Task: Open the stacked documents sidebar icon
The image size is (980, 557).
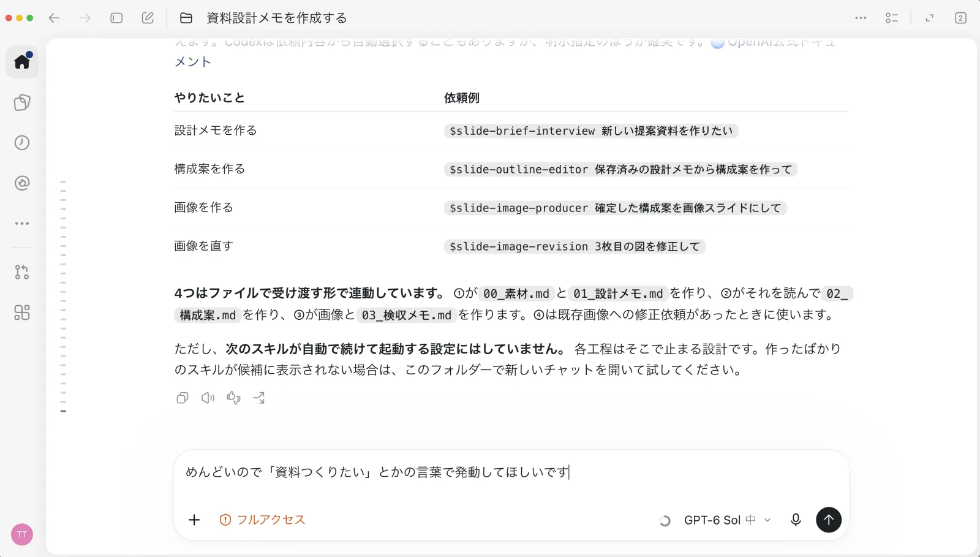Action: pos(22,102)
